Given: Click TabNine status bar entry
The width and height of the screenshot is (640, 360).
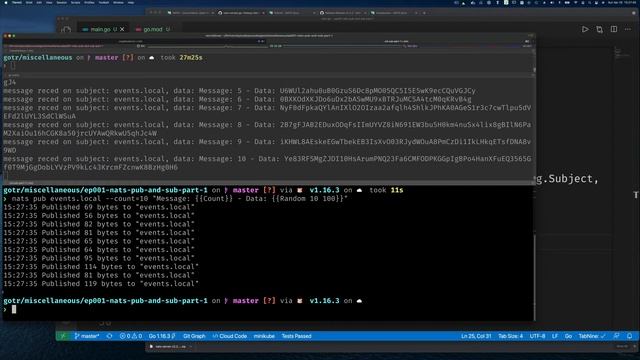Looking at the screenshot, I should coord(592,336).
